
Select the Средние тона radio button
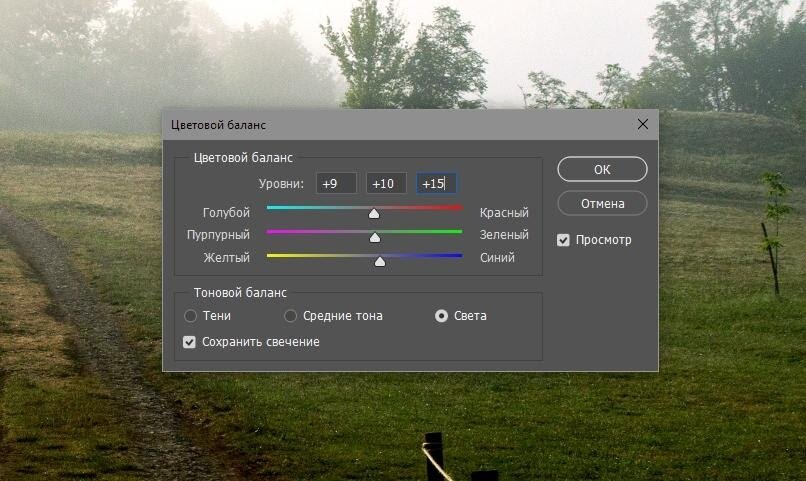[290, 316]
